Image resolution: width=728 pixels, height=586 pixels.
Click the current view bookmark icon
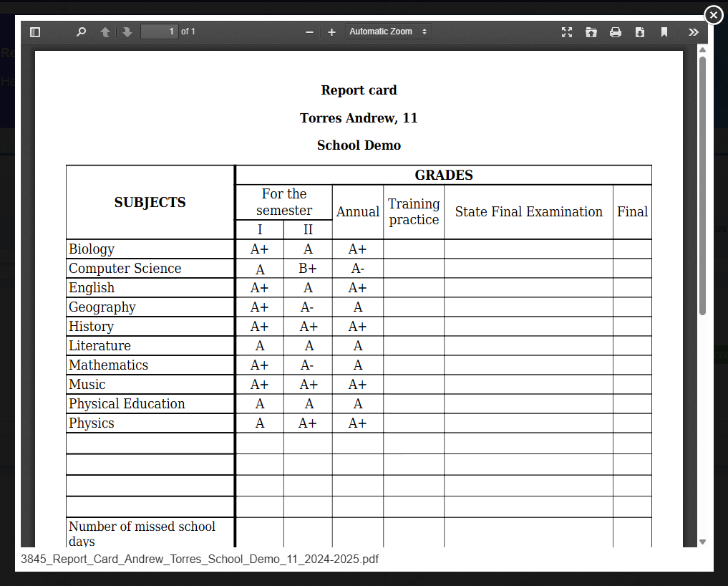[664, 32]
